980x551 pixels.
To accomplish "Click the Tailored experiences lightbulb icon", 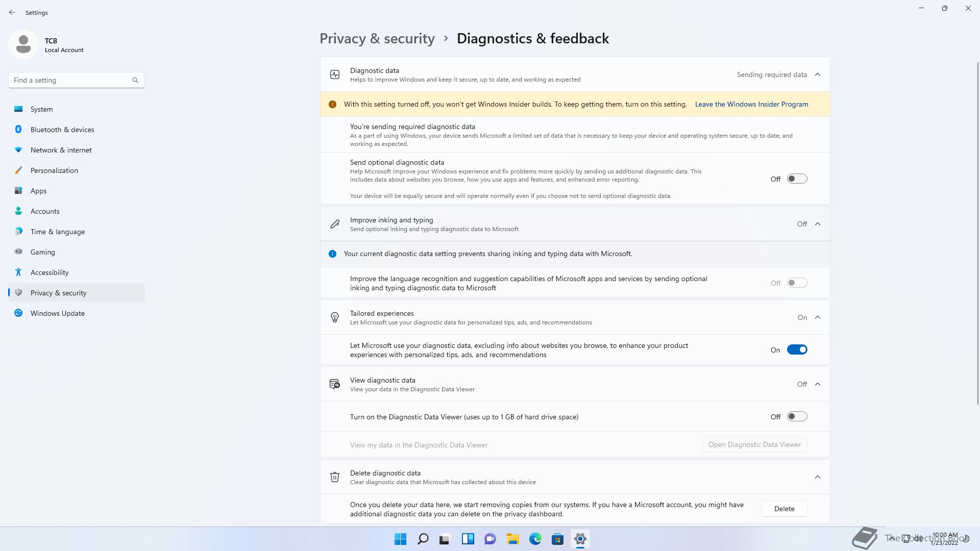I will tap(335, 317).
